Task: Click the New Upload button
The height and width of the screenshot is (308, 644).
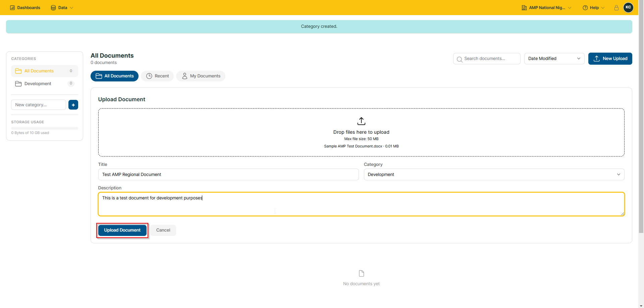Action: tap(610, 59)
